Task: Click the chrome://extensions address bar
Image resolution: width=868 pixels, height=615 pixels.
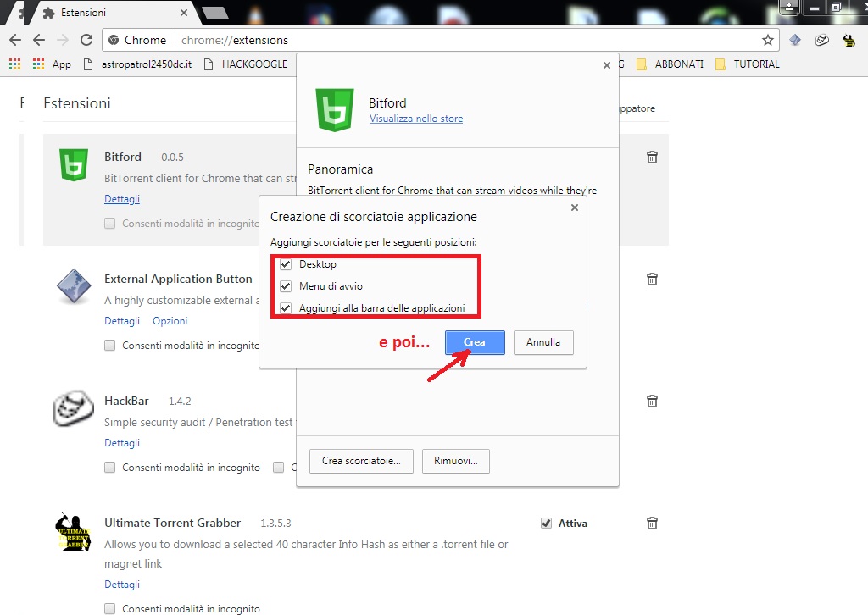Action: tap(440, 40)
